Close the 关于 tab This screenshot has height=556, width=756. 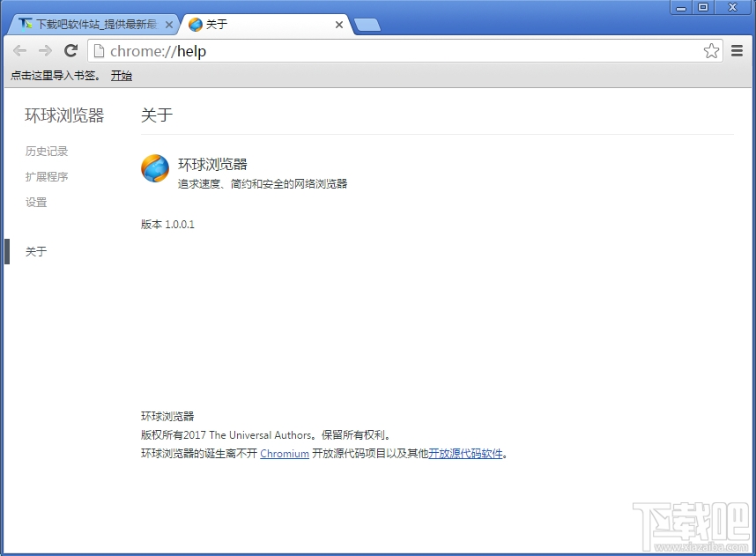tap(339, 25)
